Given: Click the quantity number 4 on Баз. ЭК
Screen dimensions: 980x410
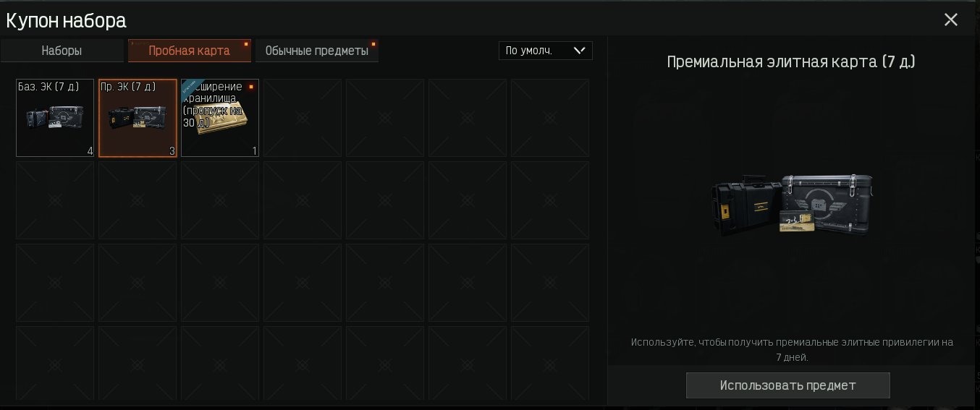Looking at the screenshot, I should (x=90, y=151).
